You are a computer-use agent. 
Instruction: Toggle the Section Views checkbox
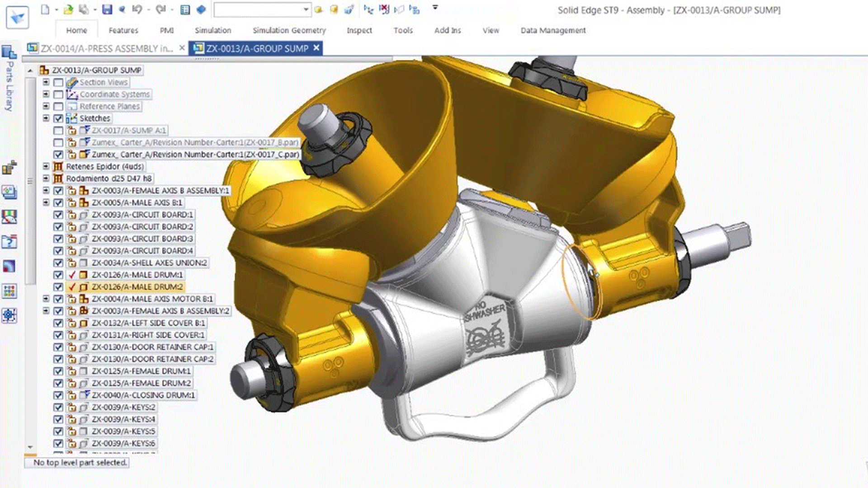[x=58, y=82]
